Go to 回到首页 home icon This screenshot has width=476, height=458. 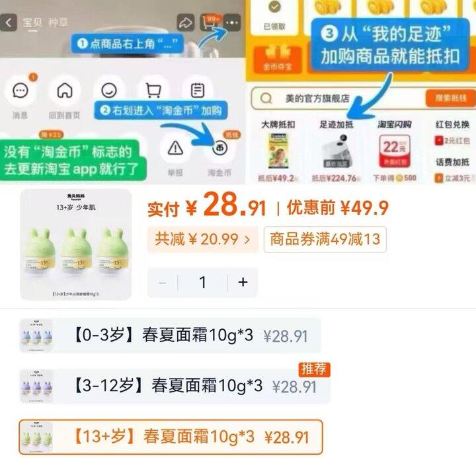(65, 91)
